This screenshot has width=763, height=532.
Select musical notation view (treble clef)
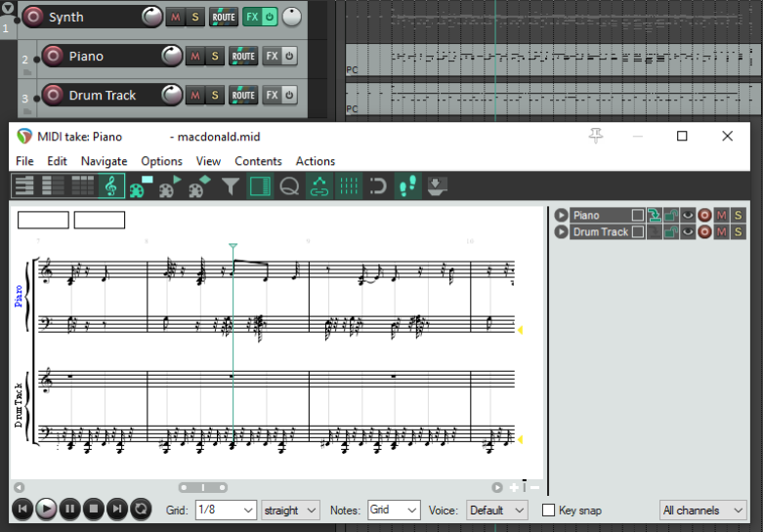click(x=111, y=185)
